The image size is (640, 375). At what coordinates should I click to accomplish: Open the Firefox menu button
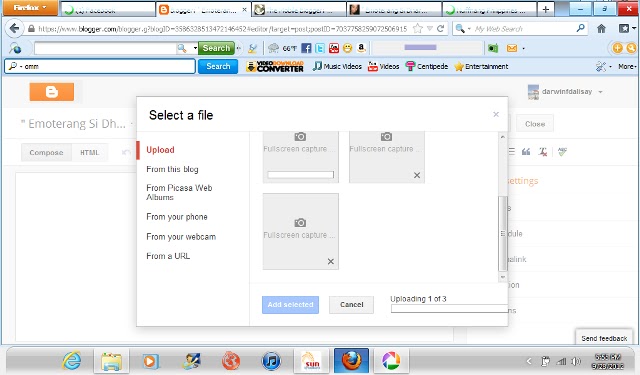[30, 8]
